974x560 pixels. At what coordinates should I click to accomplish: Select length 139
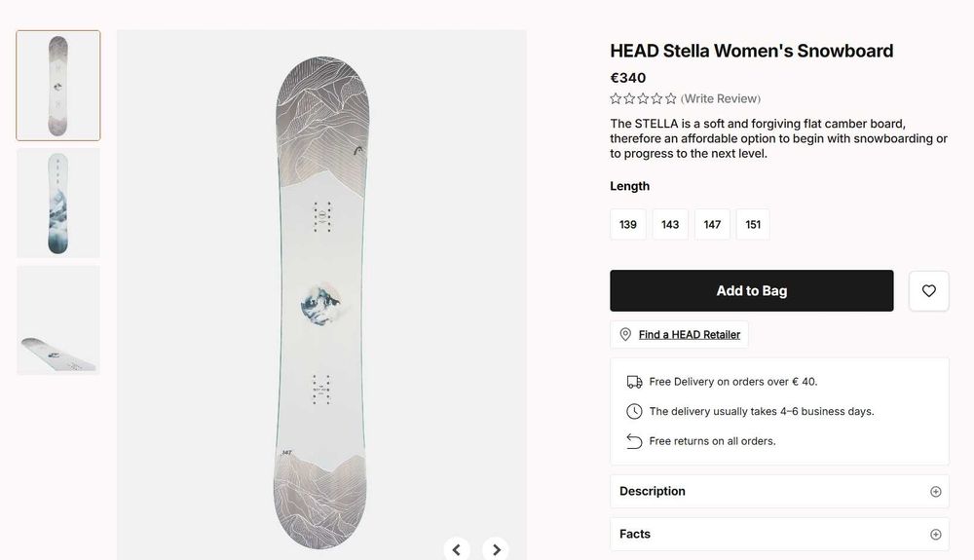pos(628,224)
